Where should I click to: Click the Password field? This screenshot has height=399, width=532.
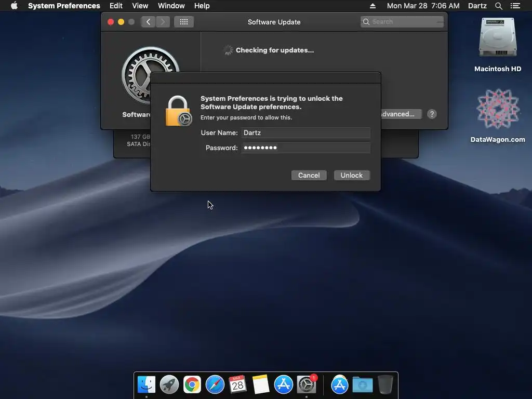(x=305, y=148)
